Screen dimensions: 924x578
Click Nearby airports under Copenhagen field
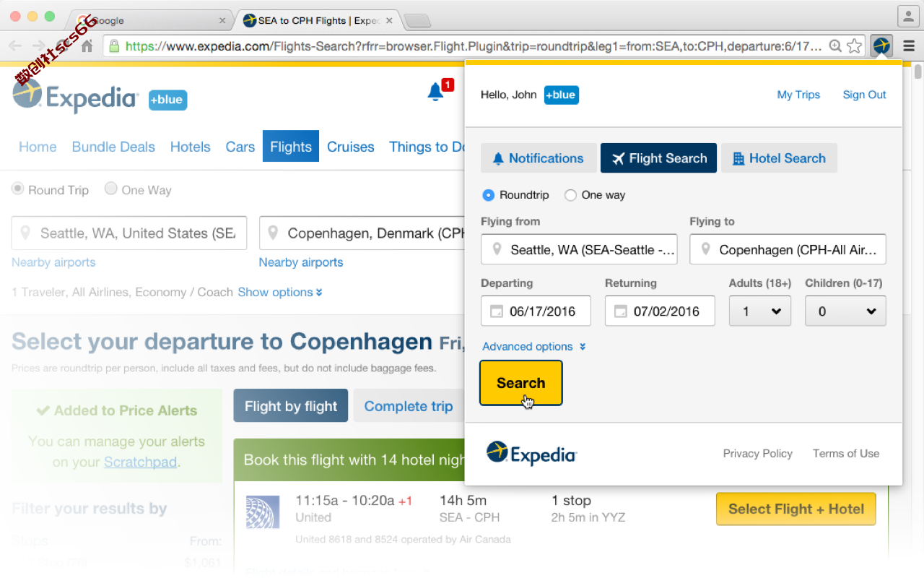(x=301, y=262)
